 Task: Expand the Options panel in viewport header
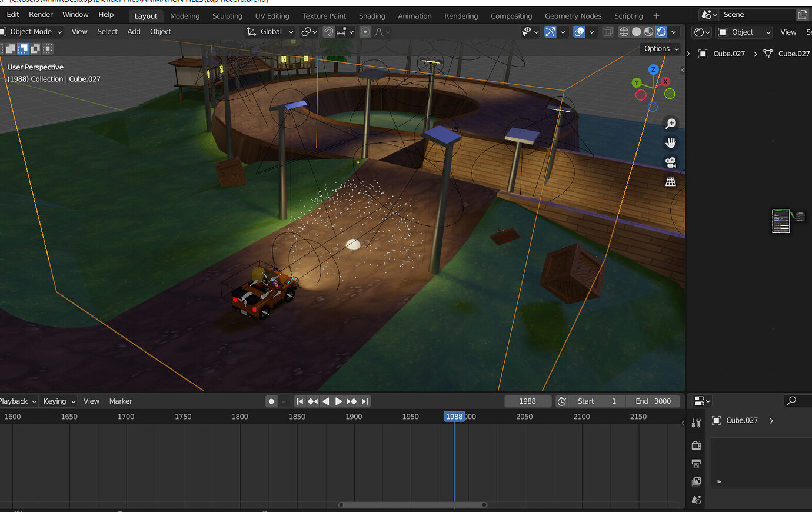point(660,49)
